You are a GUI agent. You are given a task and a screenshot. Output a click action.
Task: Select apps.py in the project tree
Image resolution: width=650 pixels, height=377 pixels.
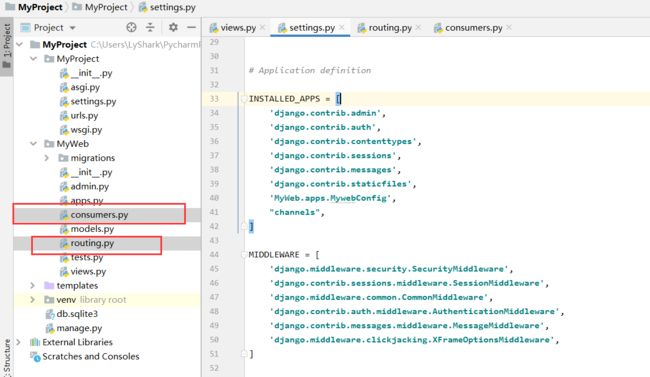[x=87, y=200]
